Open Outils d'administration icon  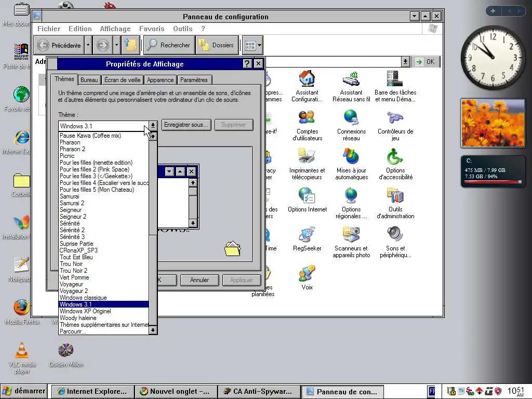[x=395, y=203]
